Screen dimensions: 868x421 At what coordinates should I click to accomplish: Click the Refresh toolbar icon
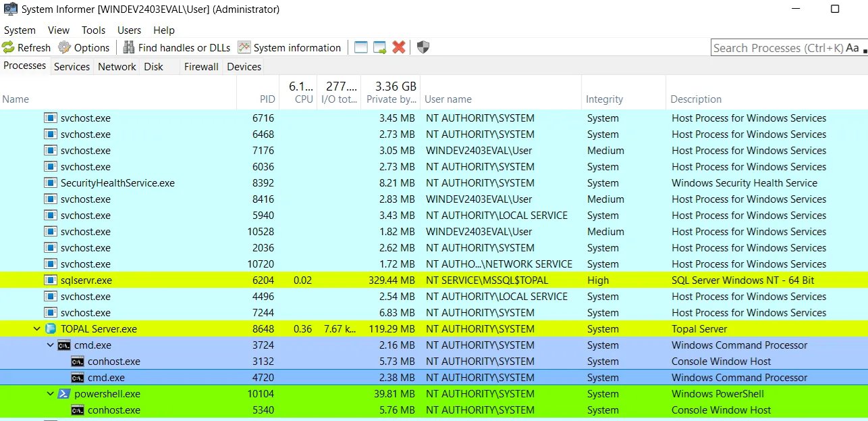(8, 47)
